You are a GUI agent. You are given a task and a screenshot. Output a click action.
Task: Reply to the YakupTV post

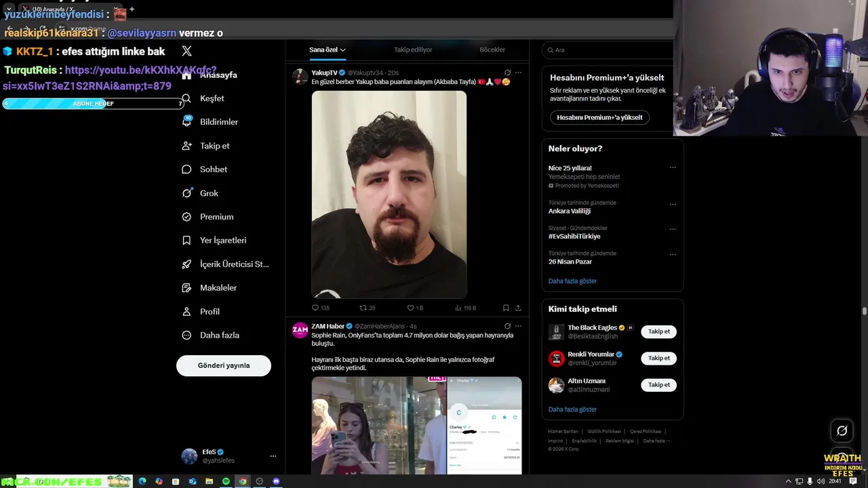(320, 308)
